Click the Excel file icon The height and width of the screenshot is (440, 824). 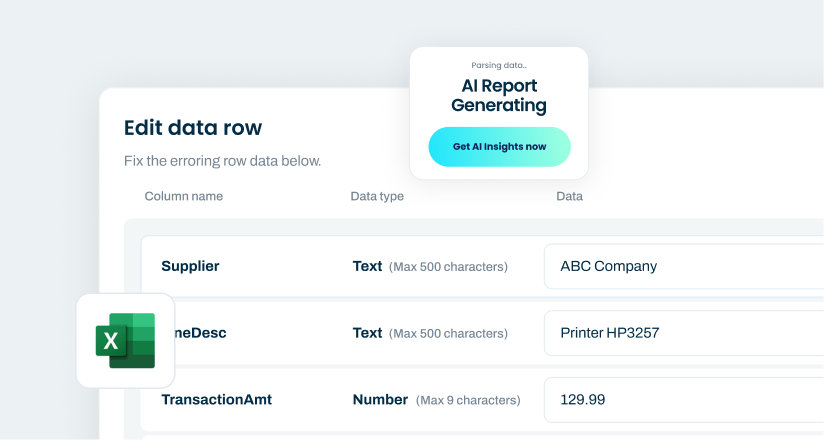point(125,340)
